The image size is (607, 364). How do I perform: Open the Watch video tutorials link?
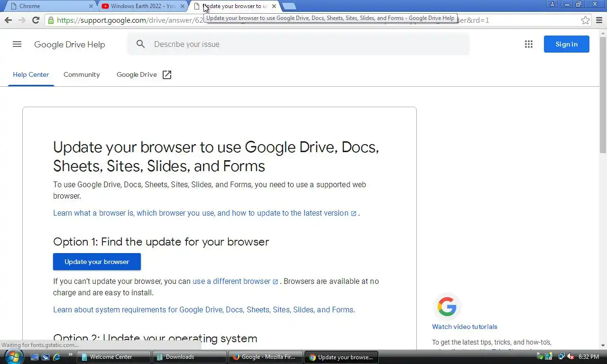[465, 327]
